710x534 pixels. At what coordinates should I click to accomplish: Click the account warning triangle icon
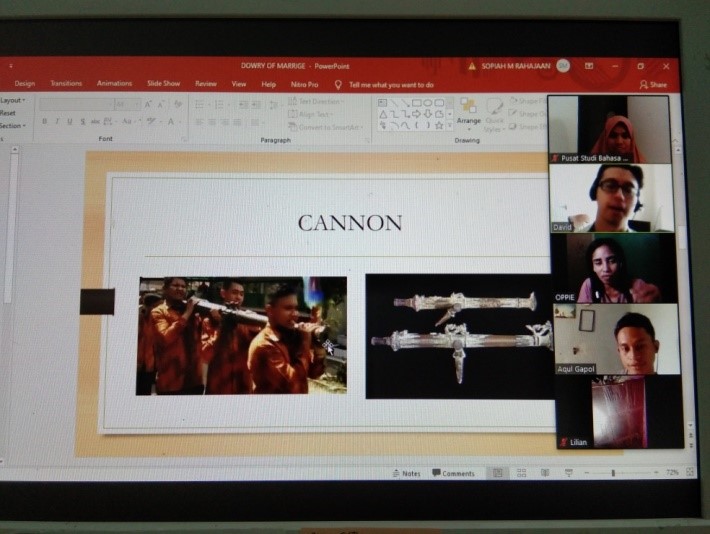pyautogui.click(x=472, y=67)
